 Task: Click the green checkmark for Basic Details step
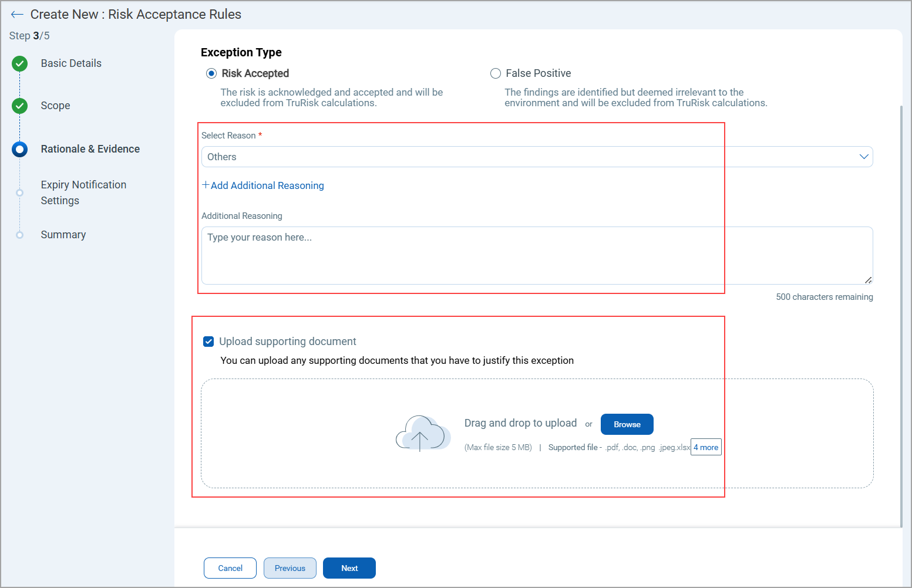pos(19,63)
